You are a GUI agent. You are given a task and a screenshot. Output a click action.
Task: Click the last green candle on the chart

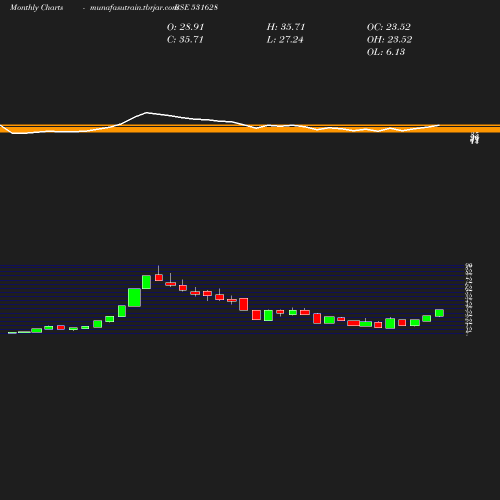(x=439, y=313)
